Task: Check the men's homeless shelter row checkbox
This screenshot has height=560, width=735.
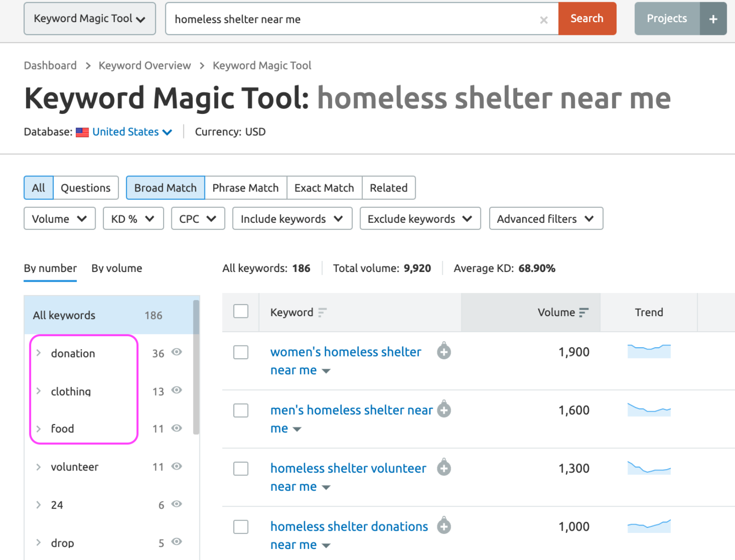Action: [241, 410]
